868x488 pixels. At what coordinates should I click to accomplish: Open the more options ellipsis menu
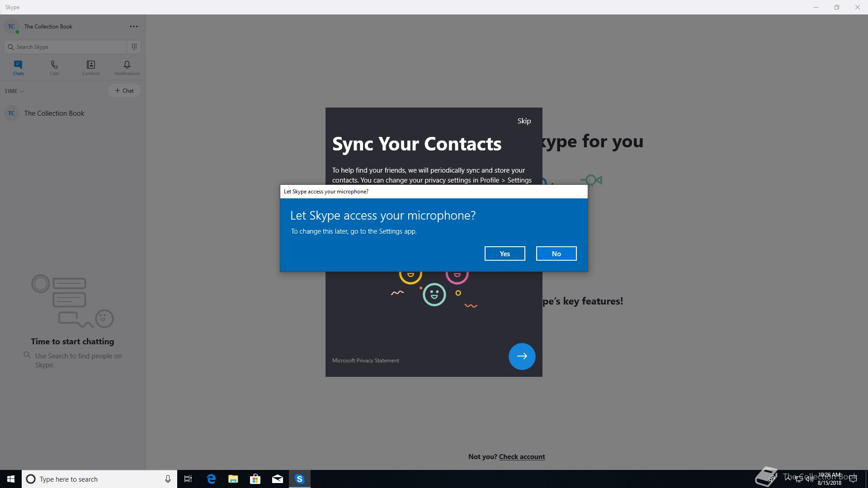tap(134, 26)
